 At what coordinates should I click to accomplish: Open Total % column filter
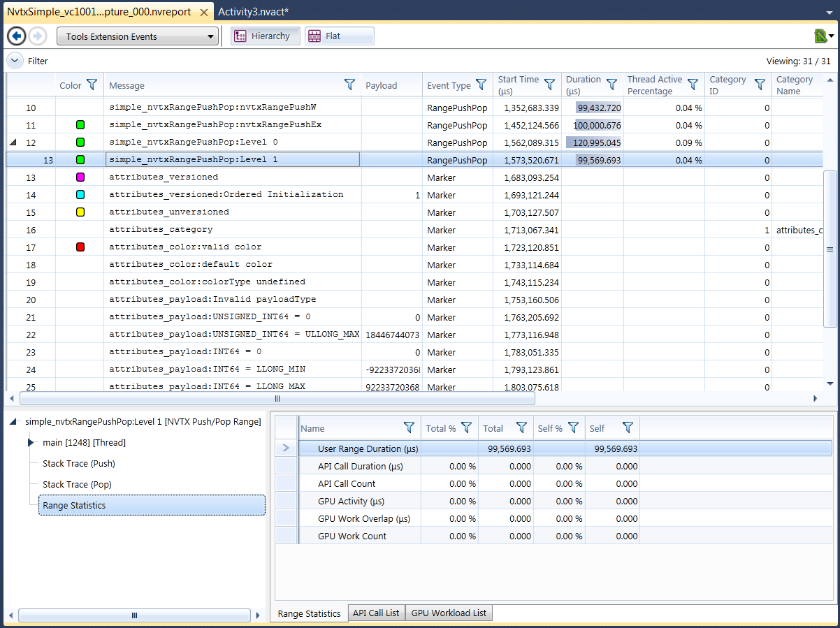(466, 428)
